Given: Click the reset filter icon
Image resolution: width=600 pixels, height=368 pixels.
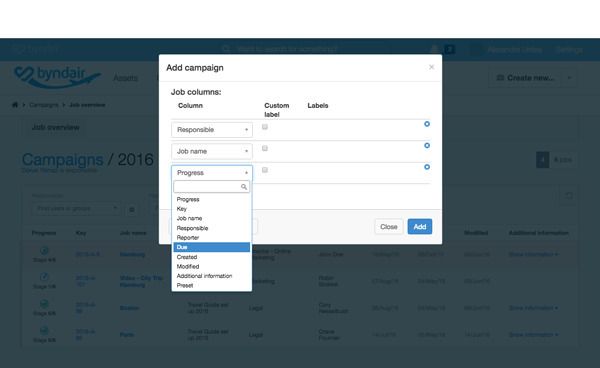Looking at the screenshot, I should pyautogui.click(x=569, y=196).
